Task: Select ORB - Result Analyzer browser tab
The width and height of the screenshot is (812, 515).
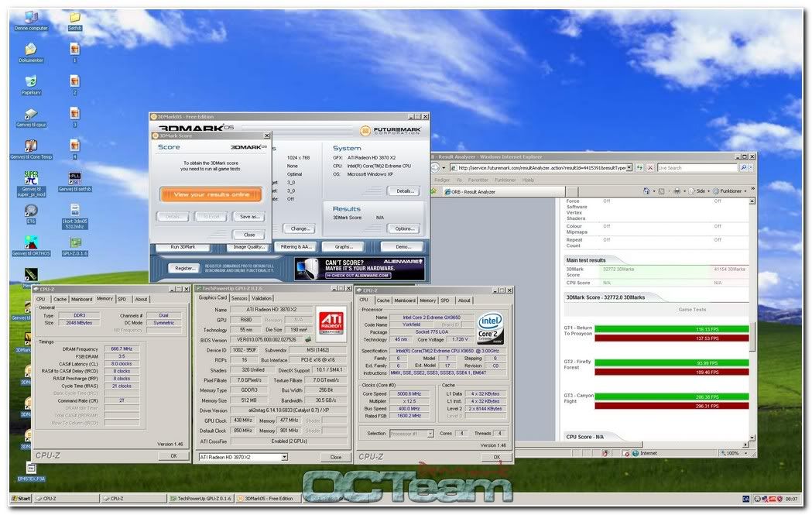Action: [x=502, y=192]
